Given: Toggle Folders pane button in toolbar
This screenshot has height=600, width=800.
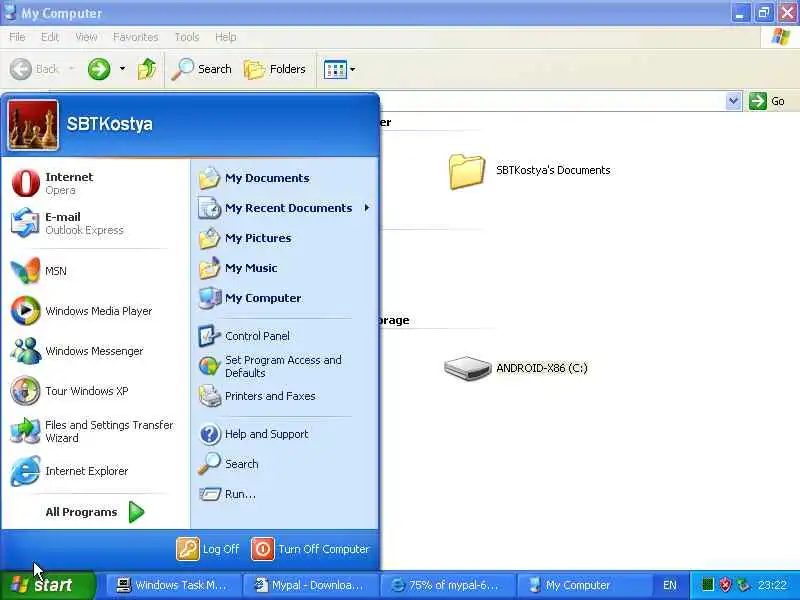Looking at the screenshot, I should [x=274, y=69].
